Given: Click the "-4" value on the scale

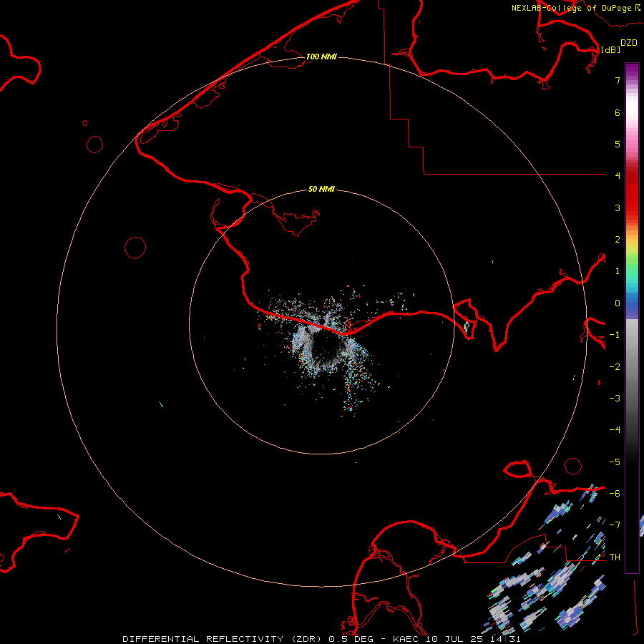Looking at the screenshot, I should point(615,429).
